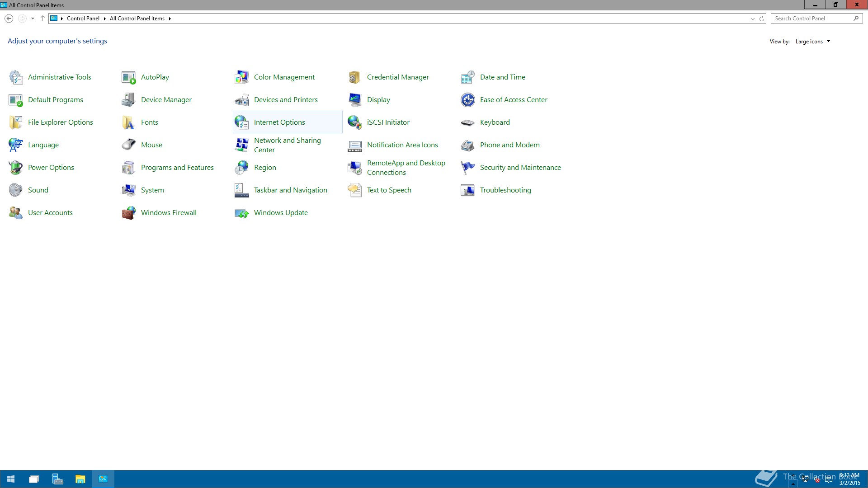
Task: Select the All Control Panel Items breadcrumb
Action: tap(137, 19)
